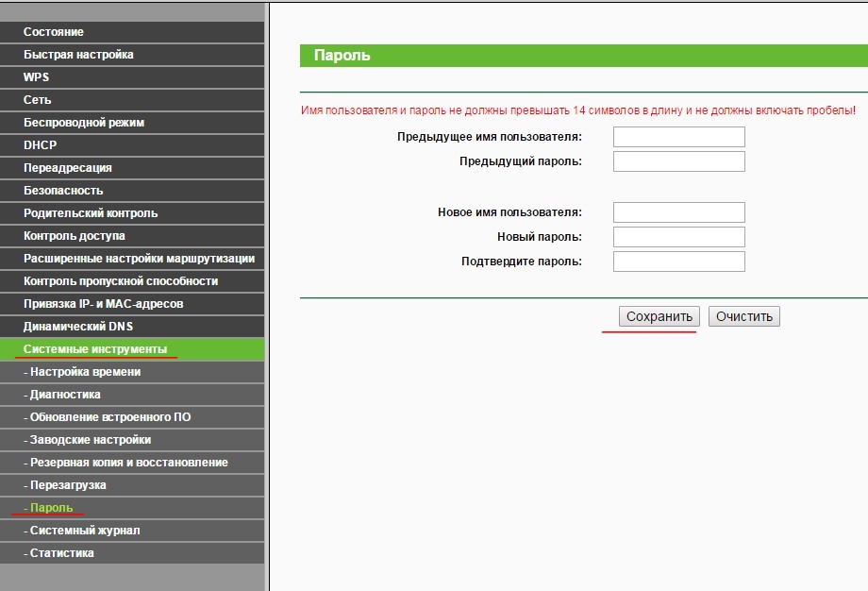Open the Состояние menu item
868x591 pixels.
click(x=132, y=32)
